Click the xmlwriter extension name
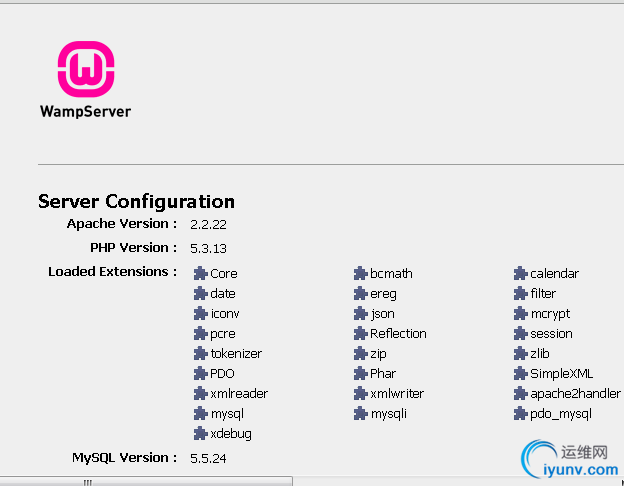 (x=397, y=394)
